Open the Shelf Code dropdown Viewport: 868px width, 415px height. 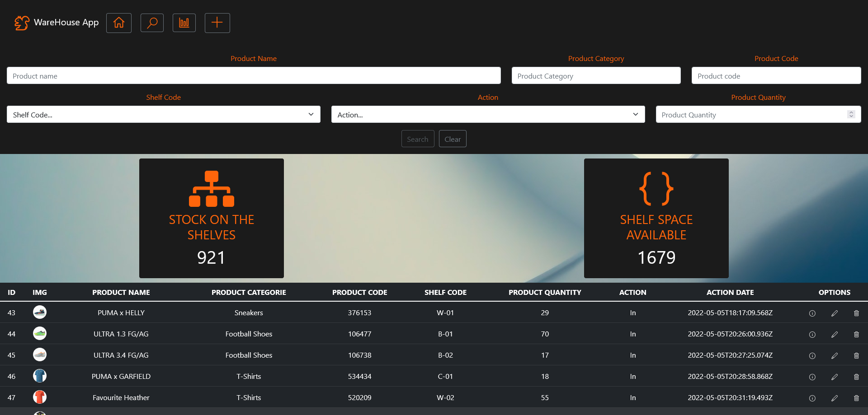[163, 114]
